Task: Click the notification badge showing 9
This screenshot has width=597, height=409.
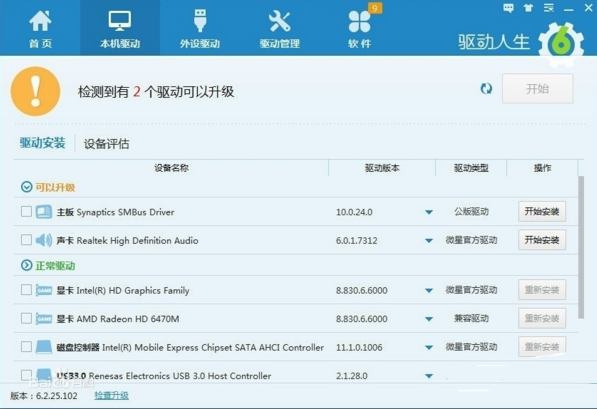Action: pyautogui.click(x=375, y=8)
